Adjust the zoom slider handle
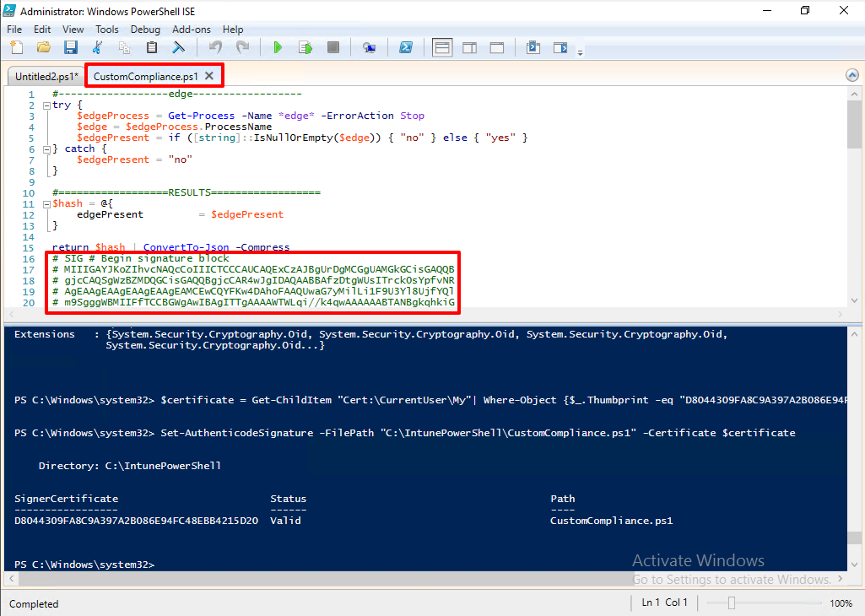The height and width of the screenshot is (616, 865). (x=732, y=602)
